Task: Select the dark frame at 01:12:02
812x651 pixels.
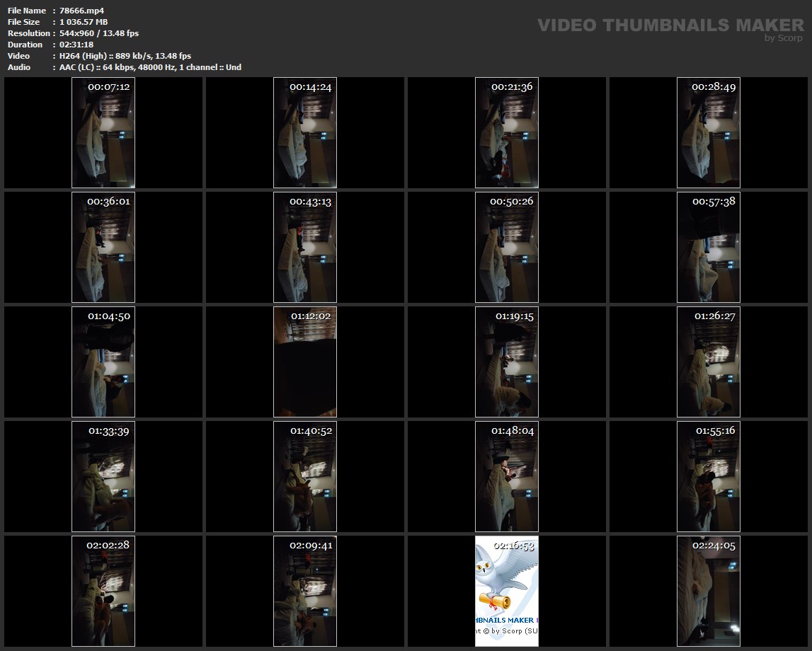Action: 305,362
